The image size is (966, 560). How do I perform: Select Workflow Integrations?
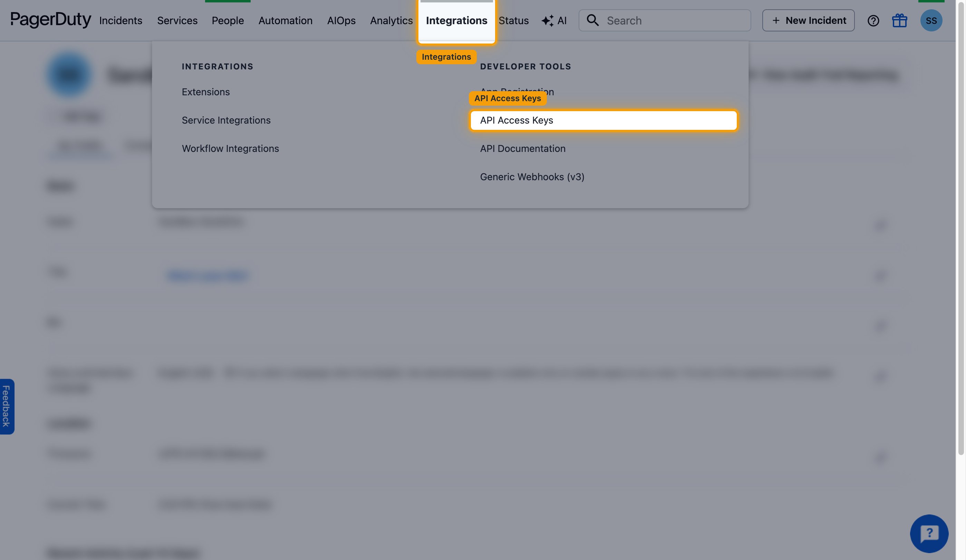coord(230,148)
